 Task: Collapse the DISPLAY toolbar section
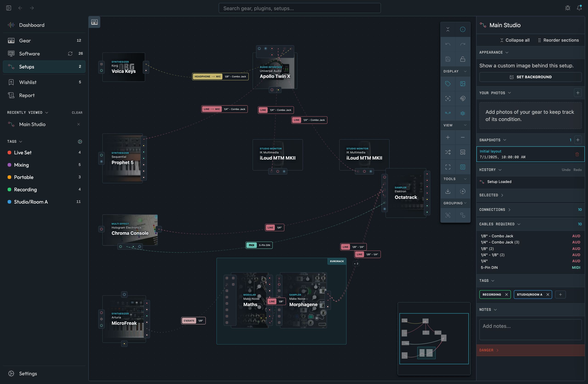coord(455,71)
